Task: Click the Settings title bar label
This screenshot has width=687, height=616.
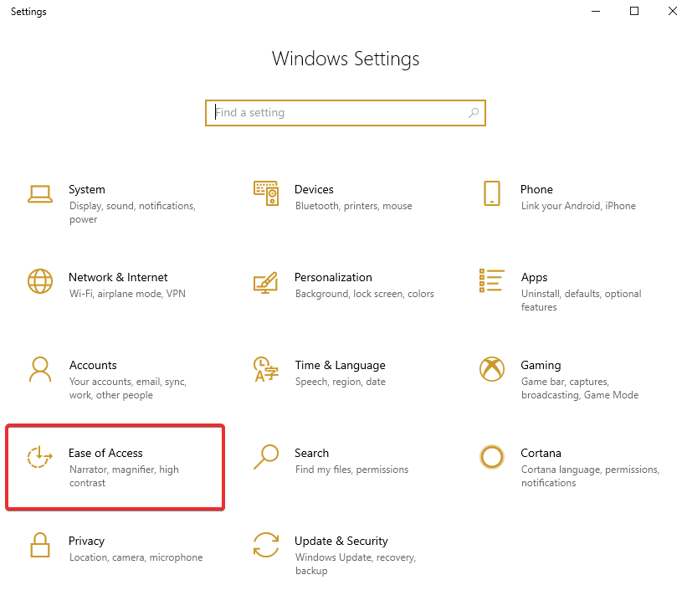Action: [x=28, y=12]
